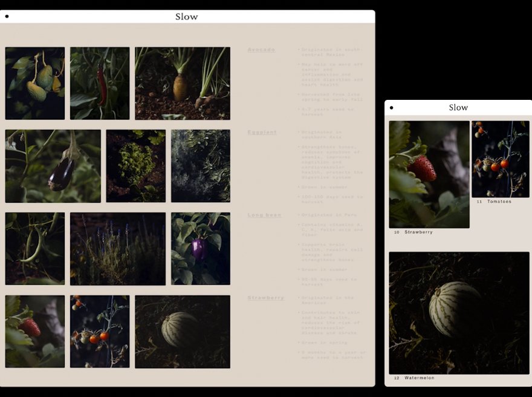Click the Slow title in the mobile header
This screenshot has width=532, height=397.
[458, 107]
